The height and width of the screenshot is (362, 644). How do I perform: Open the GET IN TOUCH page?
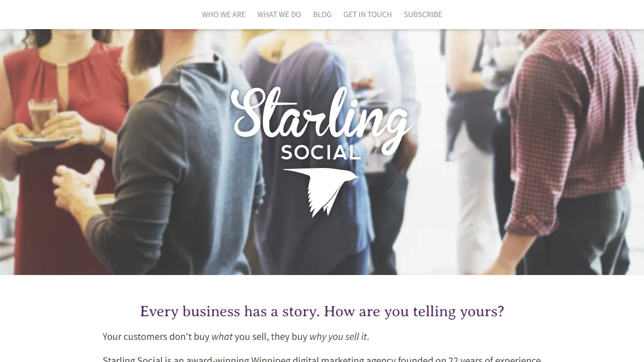coord(367,15)
